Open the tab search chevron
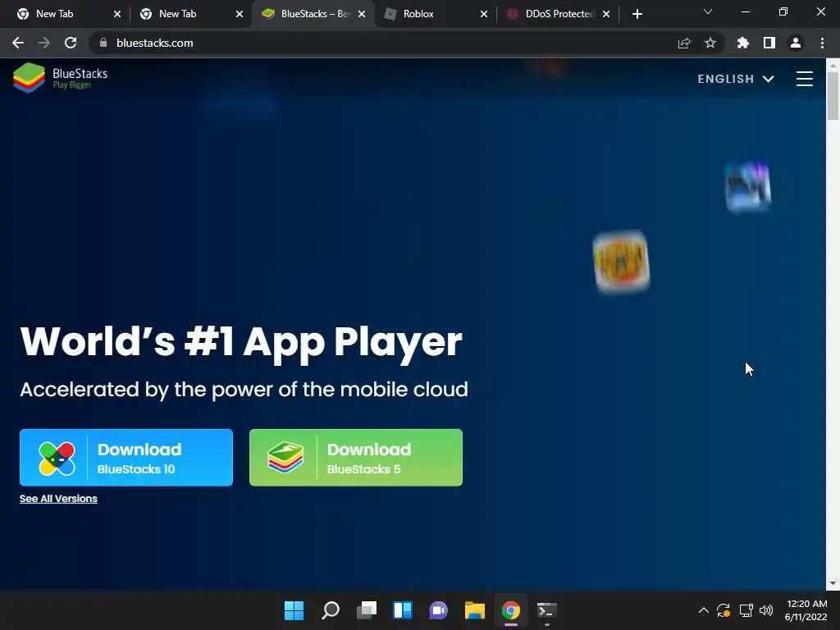This screenshot has height=630, width=840. tap(708, 11)
